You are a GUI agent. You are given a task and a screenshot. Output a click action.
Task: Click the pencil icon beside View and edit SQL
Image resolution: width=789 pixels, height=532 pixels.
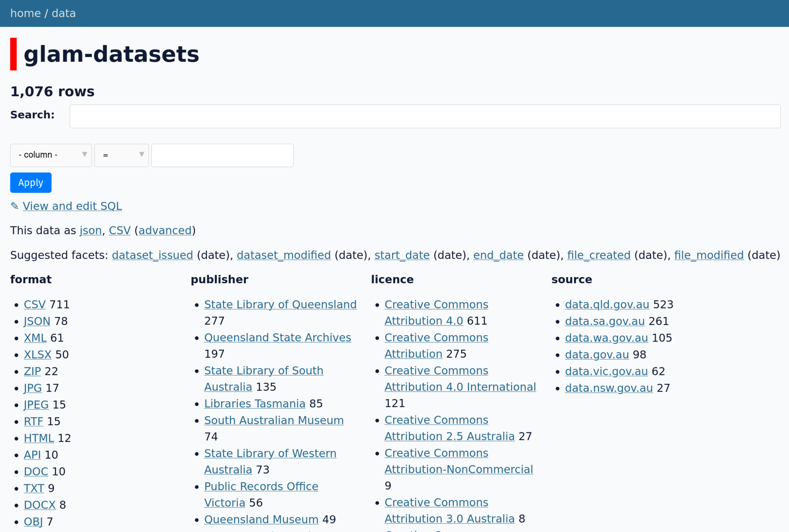click(15, 206)
